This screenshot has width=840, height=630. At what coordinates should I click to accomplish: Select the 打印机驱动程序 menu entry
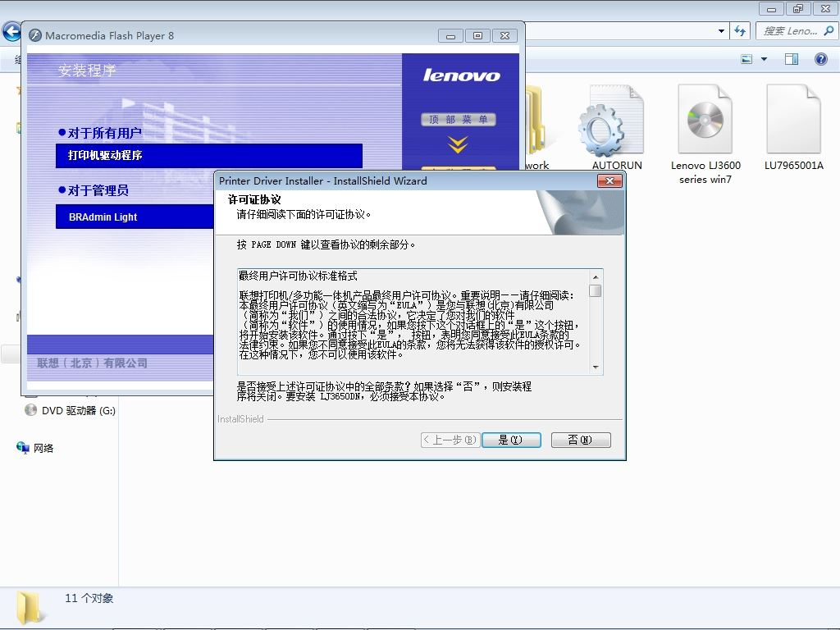(x=209, y=155)
